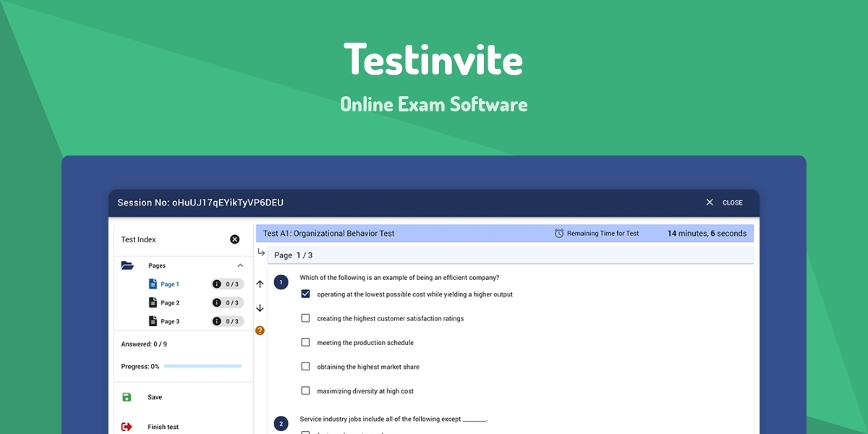Check 'creating the highest customer satisfaction ratings'
The height and width of the screenshot is (434, 868).
(305, 318)
